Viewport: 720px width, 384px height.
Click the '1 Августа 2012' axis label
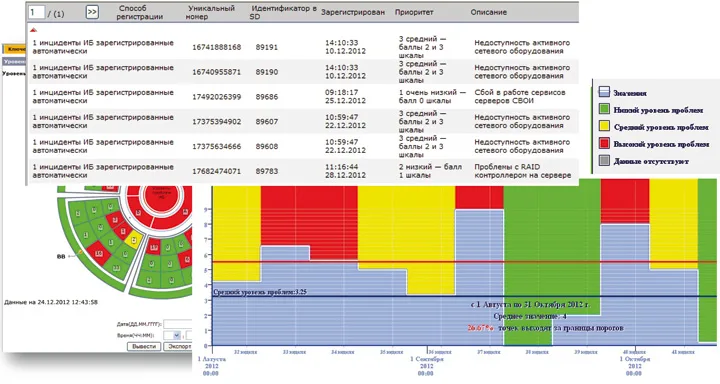[211, 366]
